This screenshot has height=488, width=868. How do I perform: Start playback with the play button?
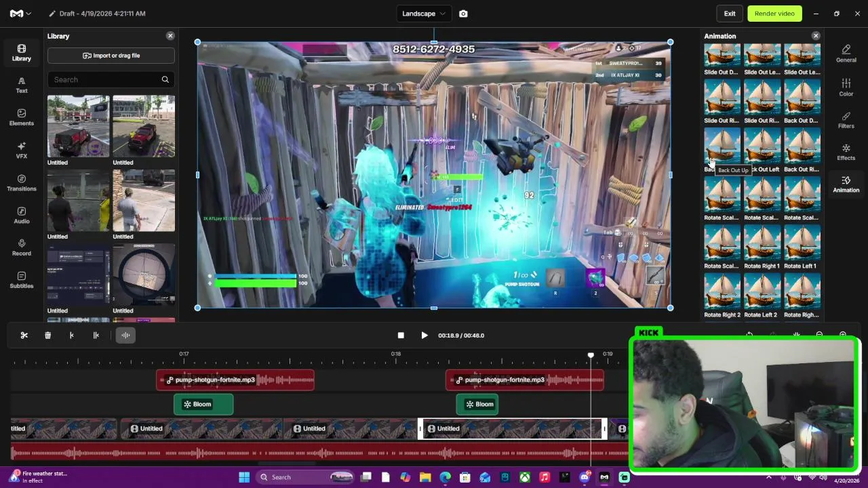[425, 335]
